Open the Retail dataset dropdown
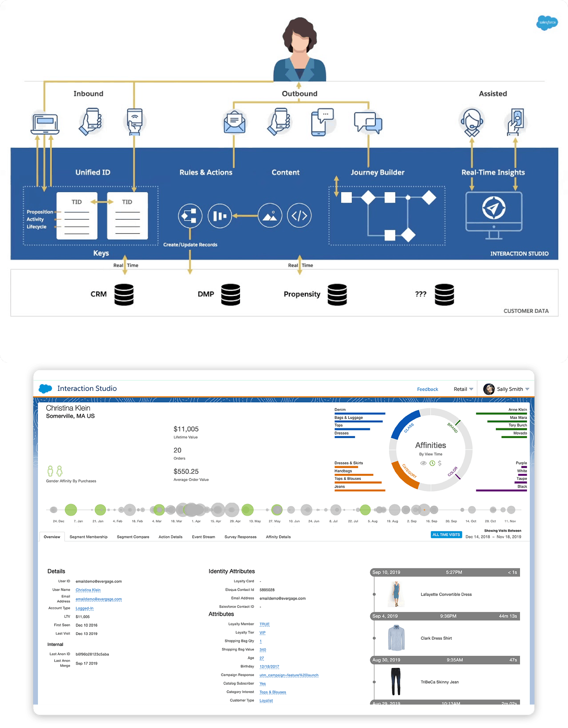This screenshot has width=568, height=728. point(463,389)
